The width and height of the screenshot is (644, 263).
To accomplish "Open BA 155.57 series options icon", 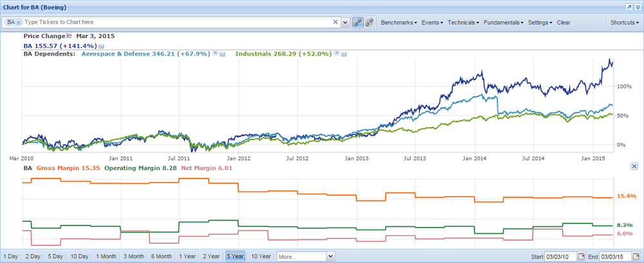I will (x=101, y=46).
